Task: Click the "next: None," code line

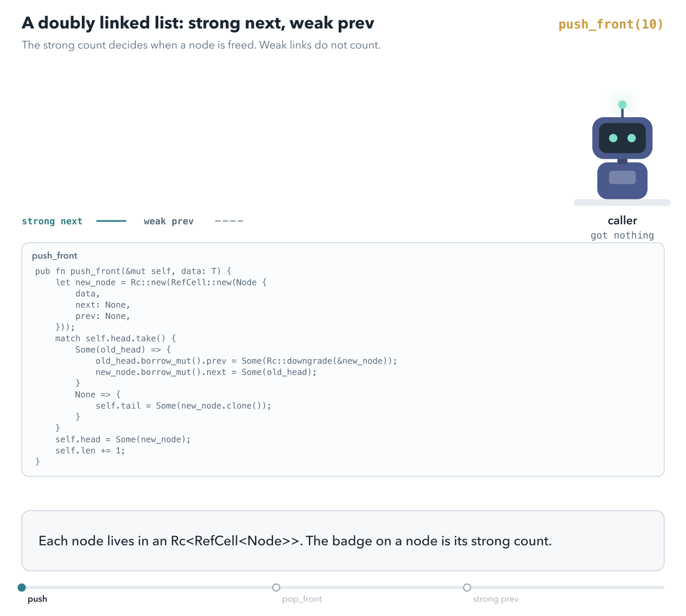Action: click(103, 305)
